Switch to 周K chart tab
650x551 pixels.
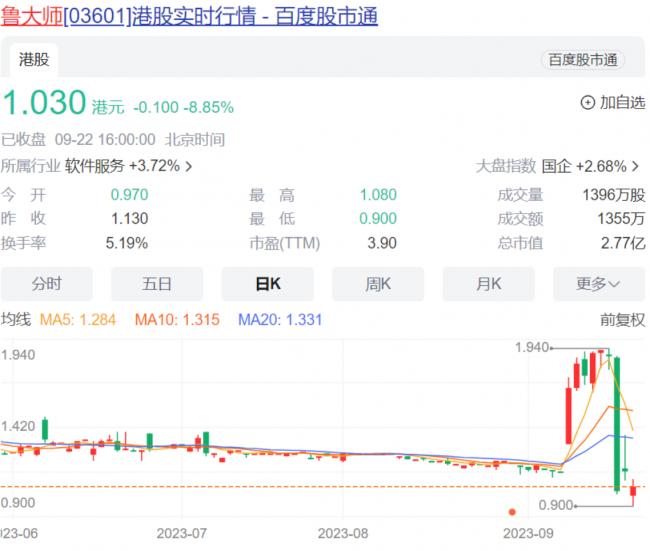(378, 284)
